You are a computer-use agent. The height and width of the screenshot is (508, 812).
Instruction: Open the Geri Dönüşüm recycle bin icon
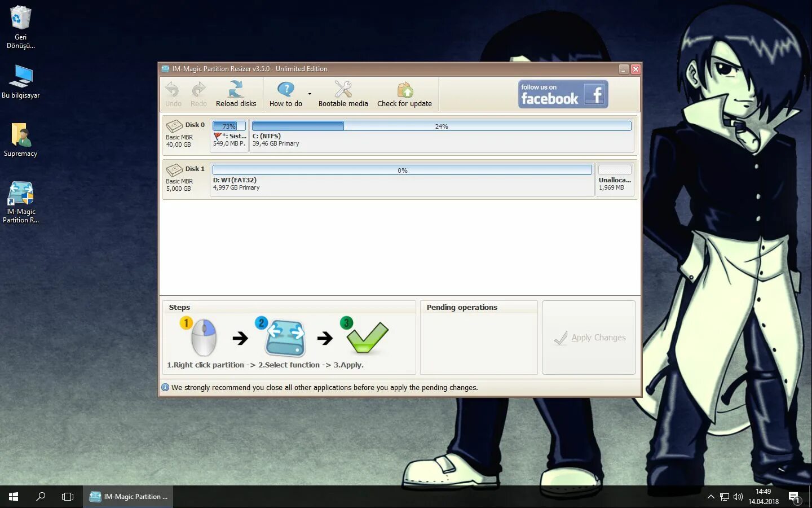[x=20, y=28]
